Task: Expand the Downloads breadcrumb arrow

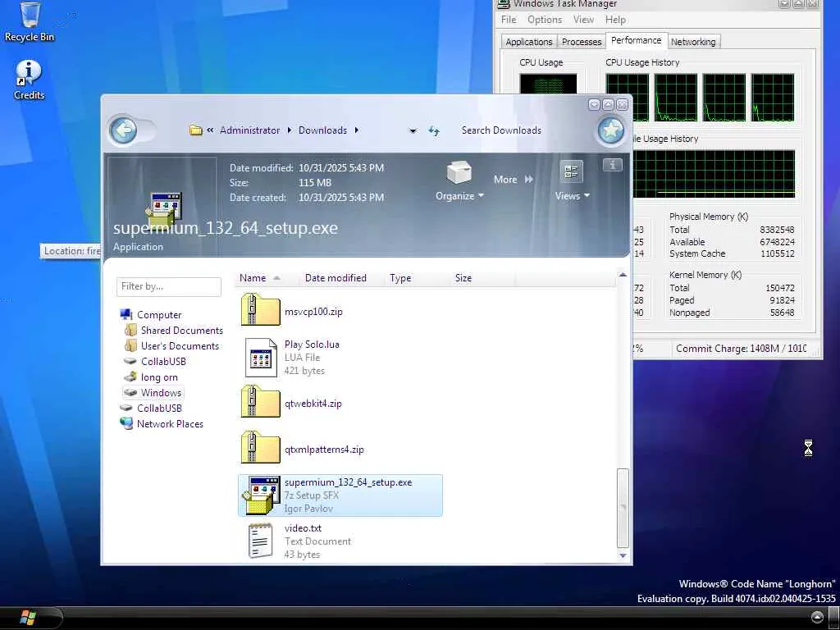Action: click(356, 130)
